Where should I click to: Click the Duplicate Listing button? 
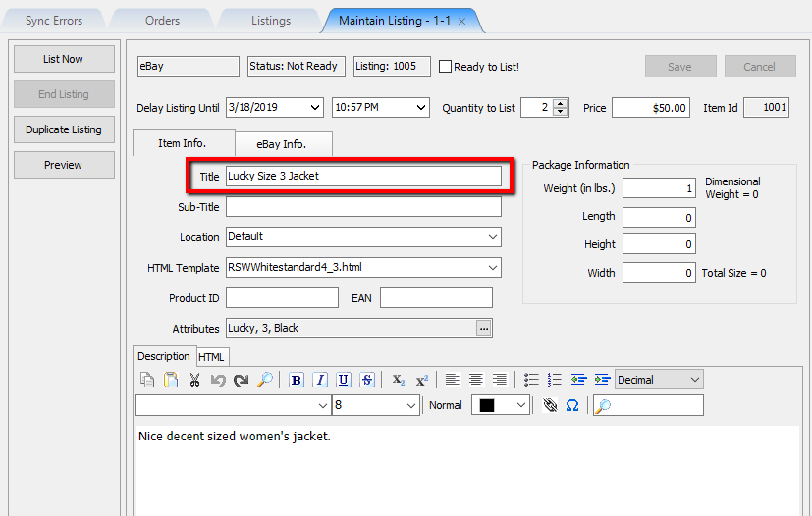point(64,129)
